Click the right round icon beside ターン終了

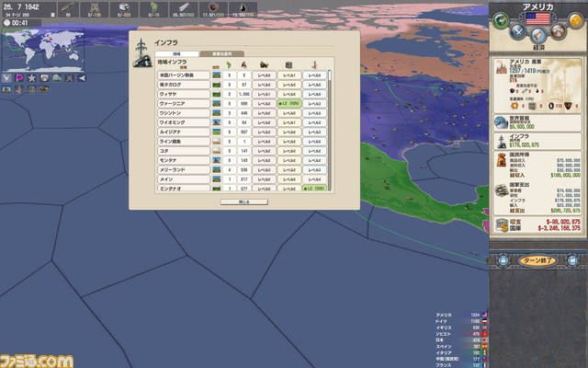click(572, 260)
